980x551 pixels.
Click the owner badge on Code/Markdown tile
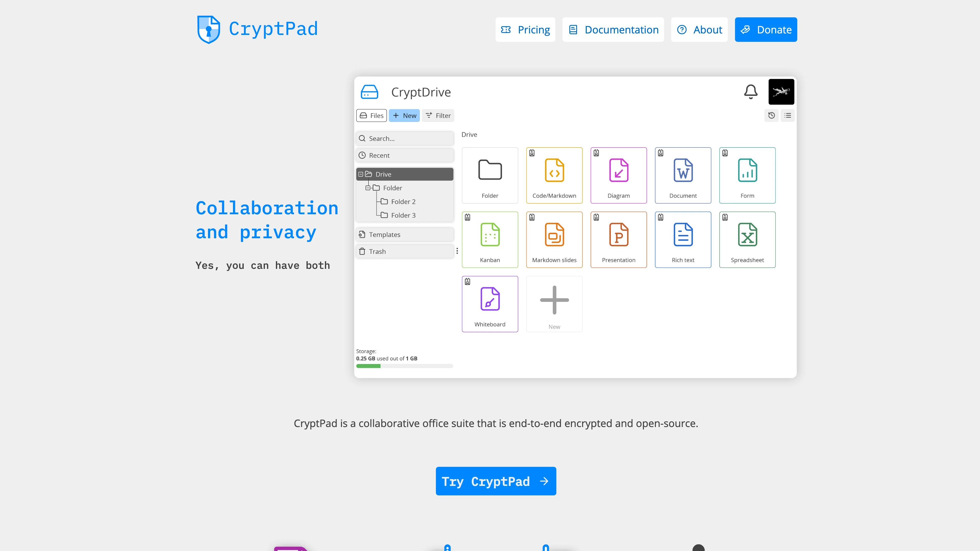point(532,153)
